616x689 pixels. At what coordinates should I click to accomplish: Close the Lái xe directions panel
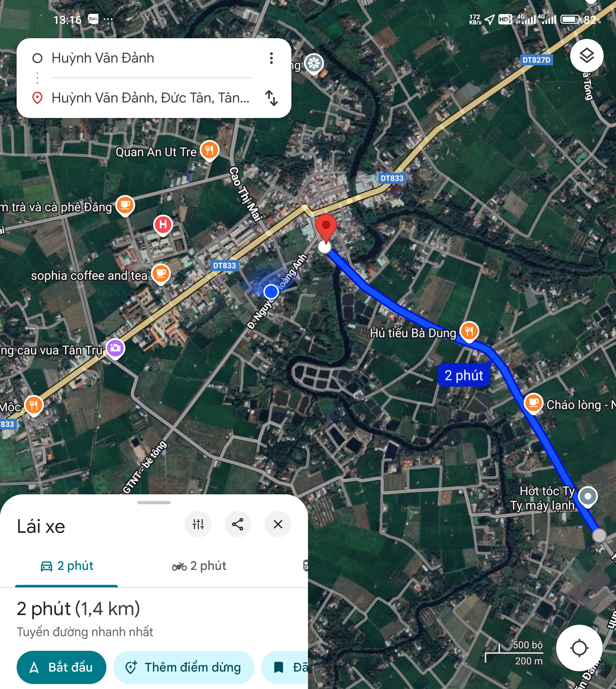[278, 524]
